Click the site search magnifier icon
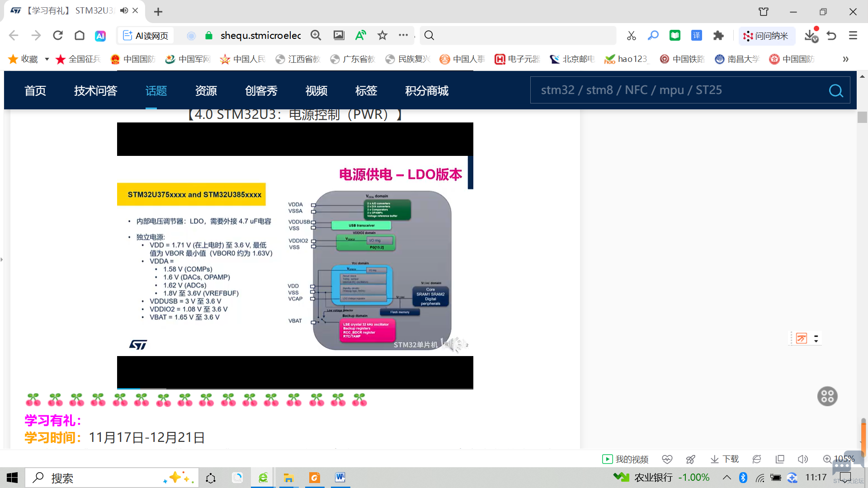This screenshot has width=868, height=488. pos(836,90)
